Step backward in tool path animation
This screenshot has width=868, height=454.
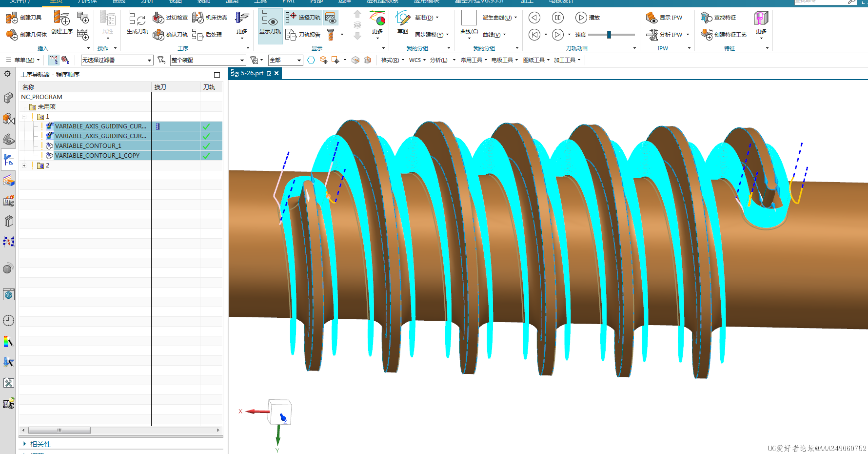tap(534, 18)
